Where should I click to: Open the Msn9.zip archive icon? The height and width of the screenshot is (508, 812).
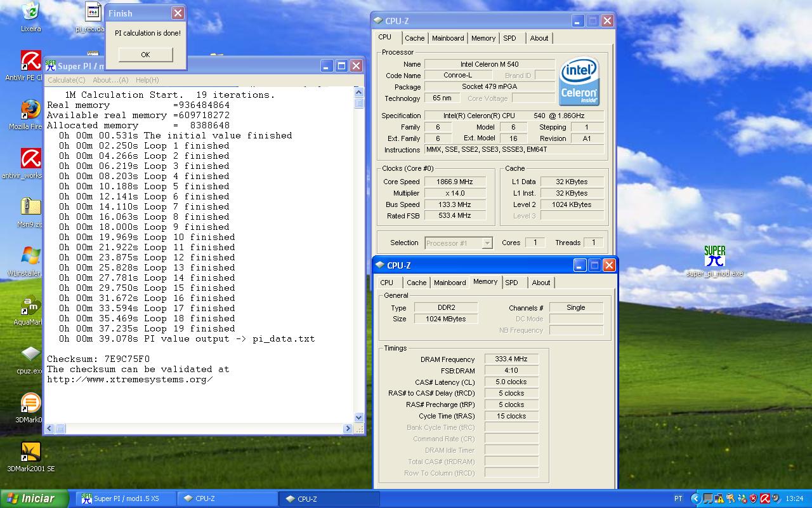coord(30,212)
